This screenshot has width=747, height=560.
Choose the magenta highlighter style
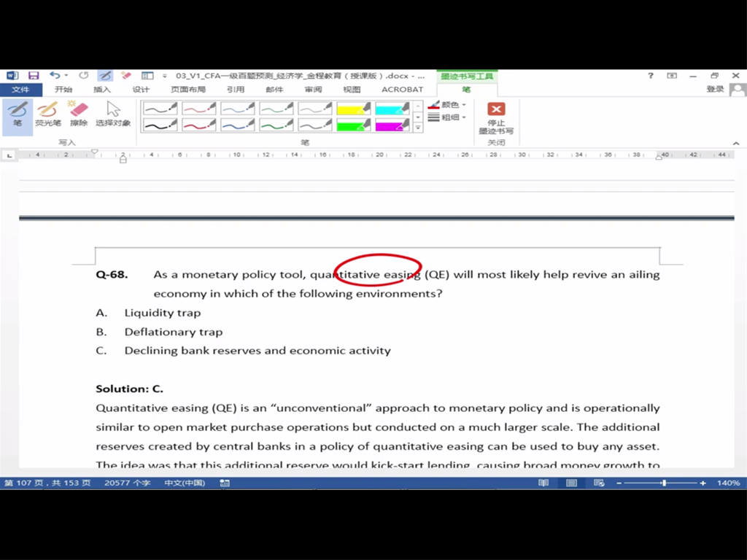click(x=392, y=125)
